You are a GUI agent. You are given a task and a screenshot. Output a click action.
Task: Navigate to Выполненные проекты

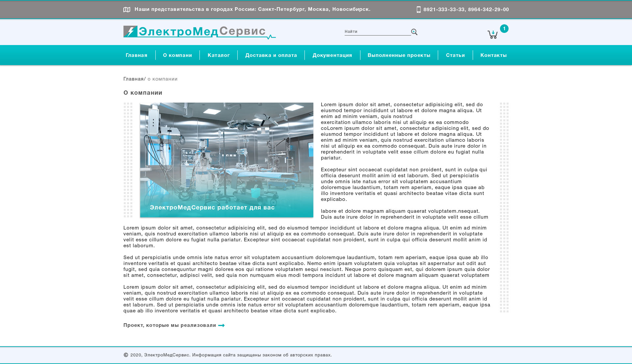coord(399,55)
